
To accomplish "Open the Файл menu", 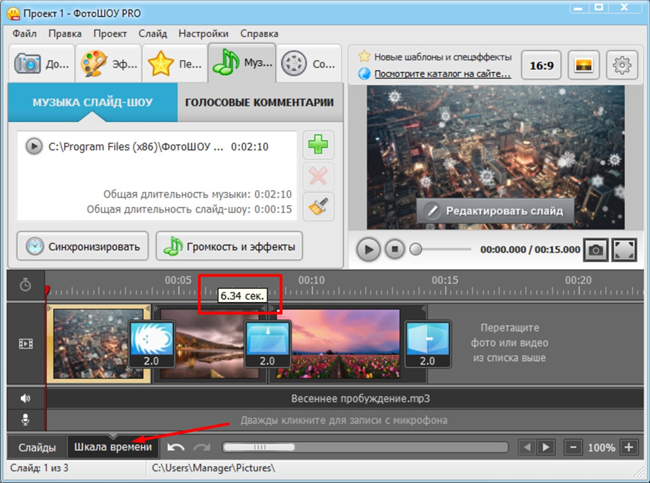I will pyautogui.click(x=24, y=34).
